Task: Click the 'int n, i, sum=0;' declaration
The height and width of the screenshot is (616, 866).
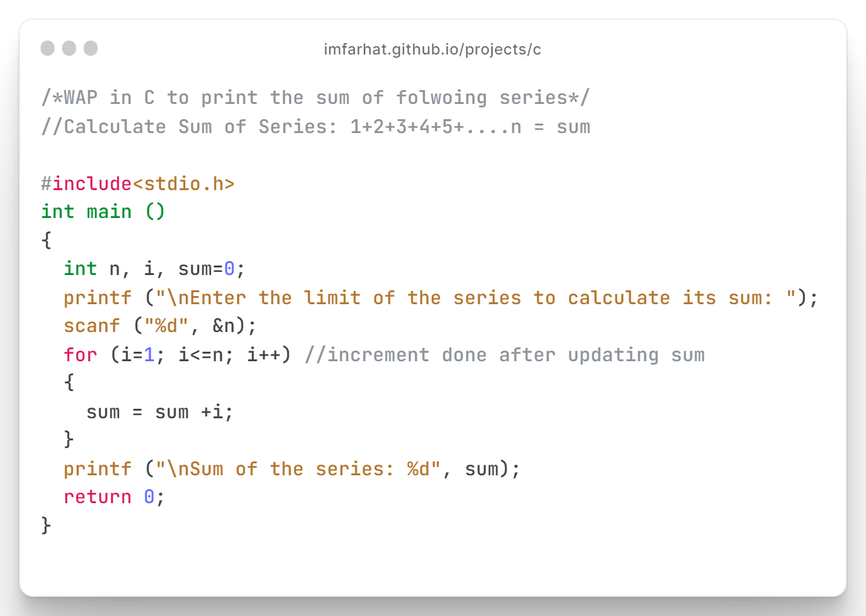Action: (x=154, y=269)
